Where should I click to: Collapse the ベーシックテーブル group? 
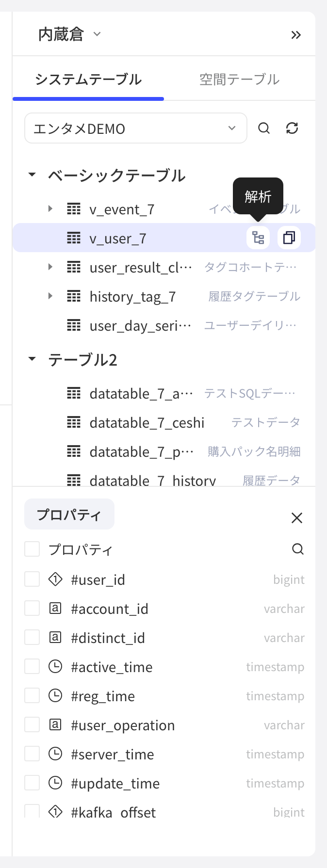tap(32, 175)
